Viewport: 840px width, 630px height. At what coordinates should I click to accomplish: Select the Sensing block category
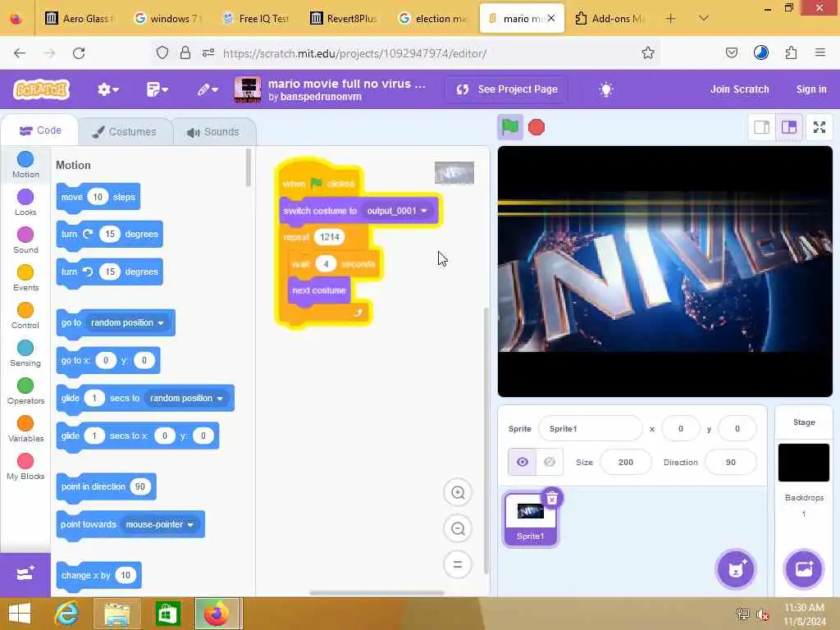tap(25, 354)
